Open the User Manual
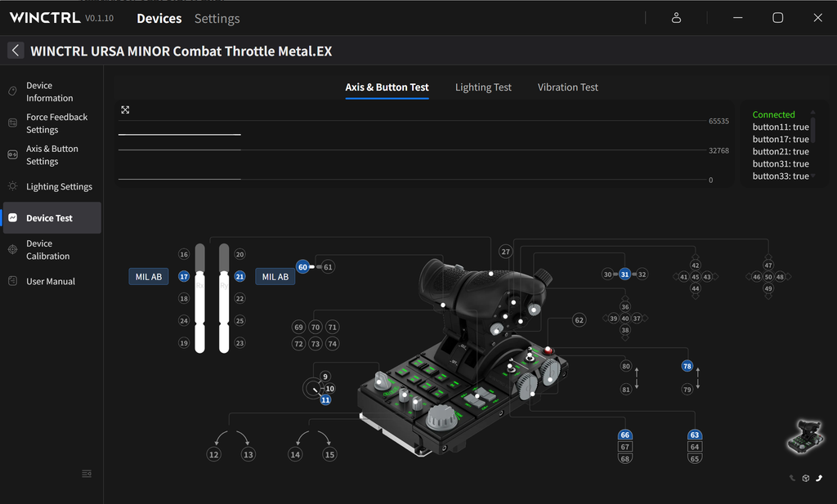Screen dimensions: 837x504 52,281
